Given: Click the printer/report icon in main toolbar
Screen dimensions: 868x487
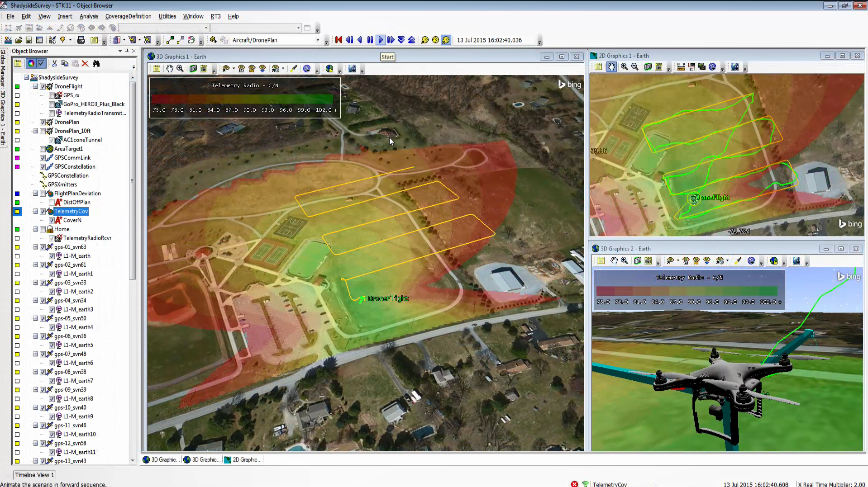Looking at the screenshot, I should click(81, 40).
